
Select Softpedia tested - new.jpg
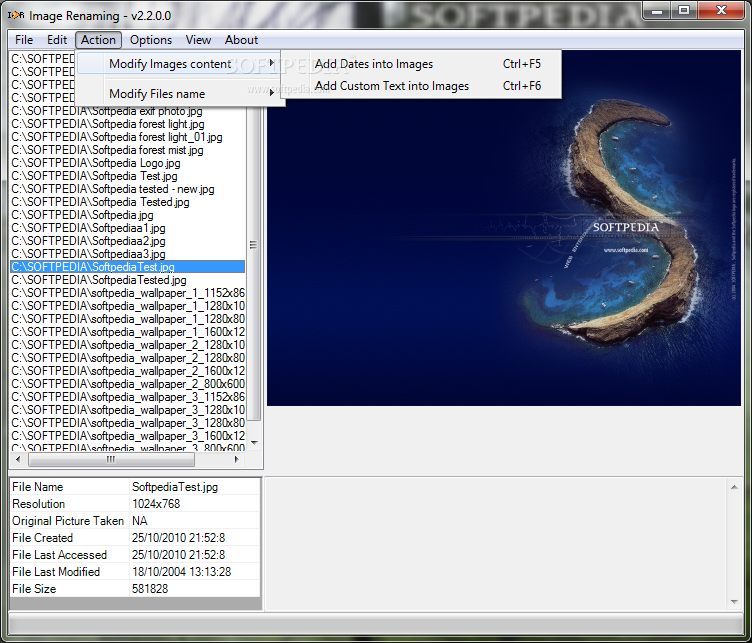128,189
